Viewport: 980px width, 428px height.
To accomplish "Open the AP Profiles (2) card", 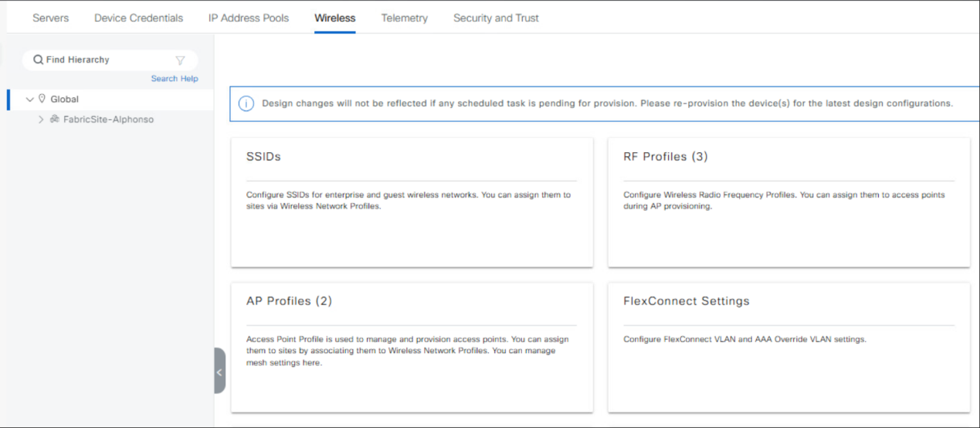I will 412,347.
